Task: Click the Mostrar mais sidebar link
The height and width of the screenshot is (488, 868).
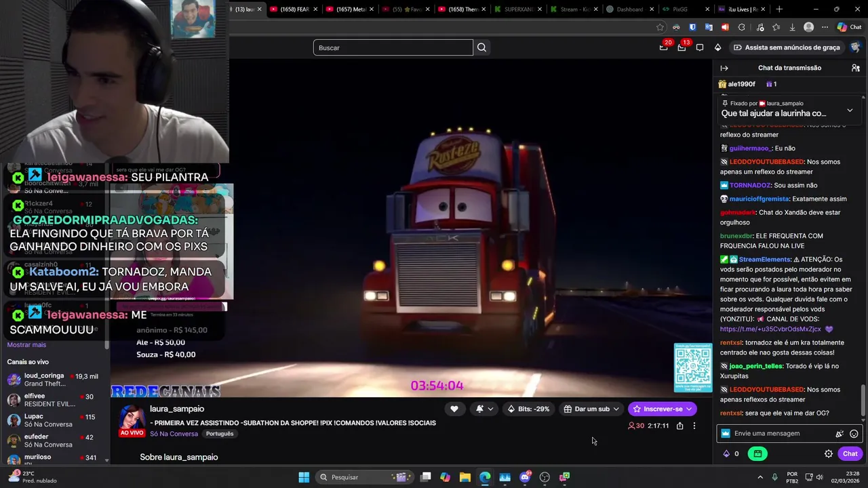Action: (26, 345)
